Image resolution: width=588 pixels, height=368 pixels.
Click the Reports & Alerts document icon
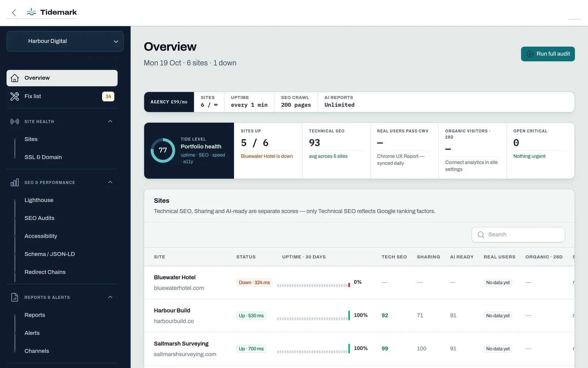tap(15, 297)
